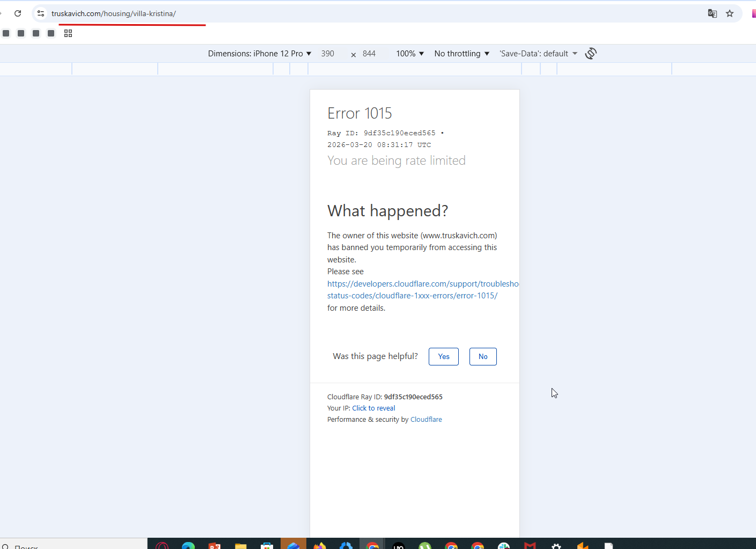Open Settings gear in the taskbar
Viewport: 756px width, 549px height.
(x=556, y=545)
